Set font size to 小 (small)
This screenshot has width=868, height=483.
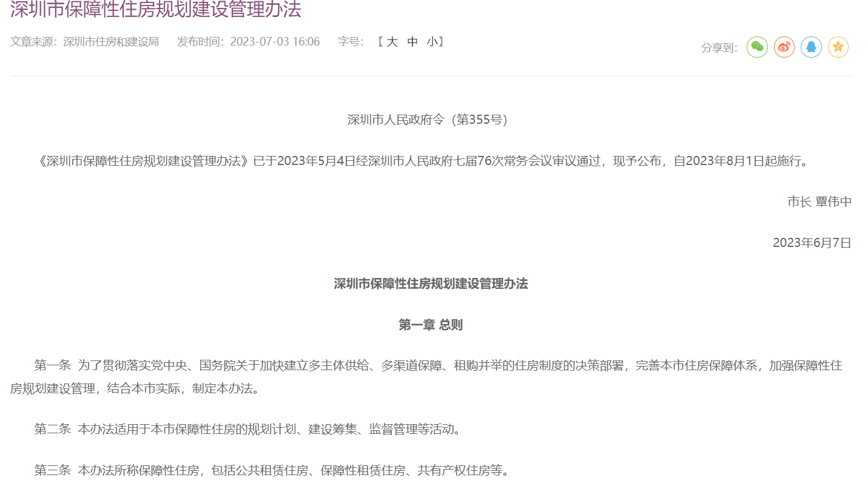(432, 42)
